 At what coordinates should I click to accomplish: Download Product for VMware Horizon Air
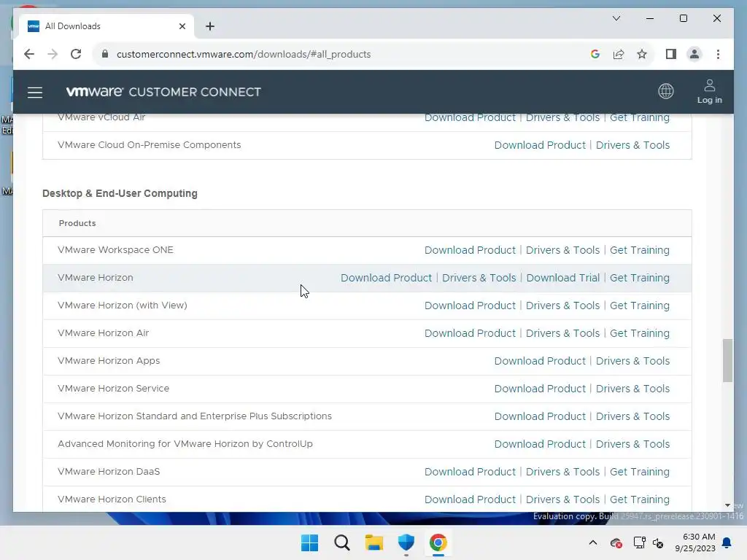(x=470, y=332)
